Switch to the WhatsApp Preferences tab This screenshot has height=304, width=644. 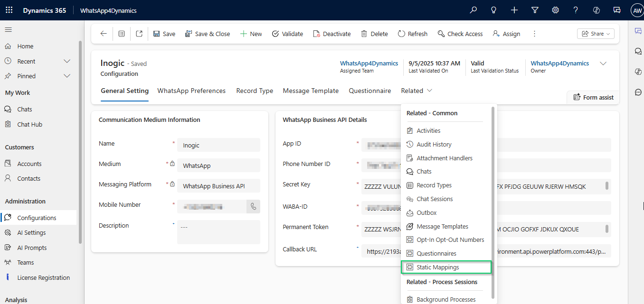(x=191, y=91)
